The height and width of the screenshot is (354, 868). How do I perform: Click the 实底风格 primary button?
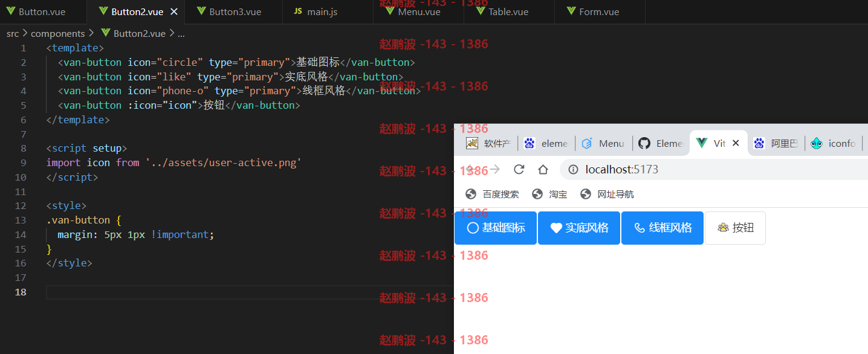(579, 228)
